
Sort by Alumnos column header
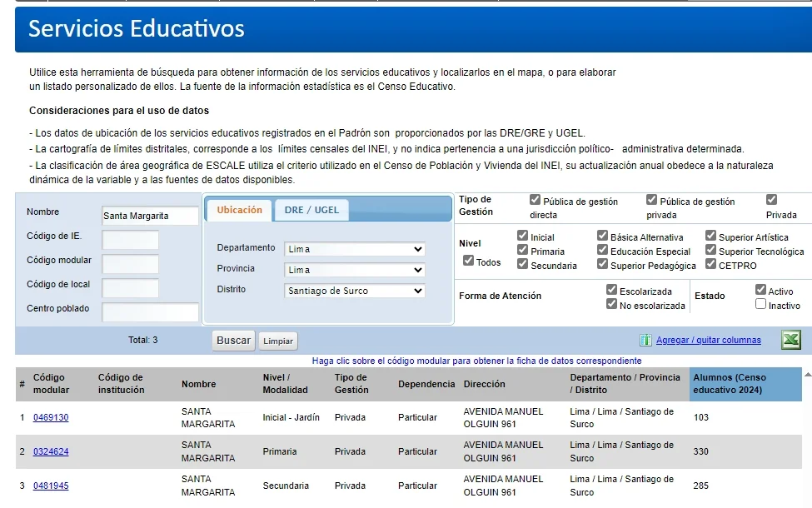tap(730, 383)
